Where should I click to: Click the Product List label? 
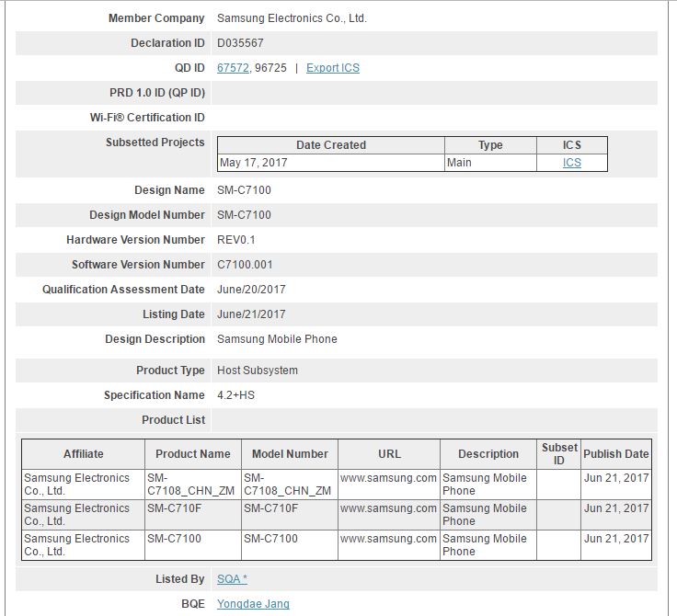point(174,420)
